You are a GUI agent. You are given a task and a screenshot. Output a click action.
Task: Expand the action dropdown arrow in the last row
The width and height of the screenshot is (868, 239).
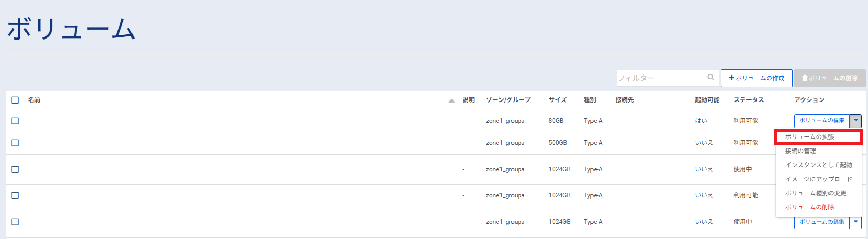pos(856,222)
